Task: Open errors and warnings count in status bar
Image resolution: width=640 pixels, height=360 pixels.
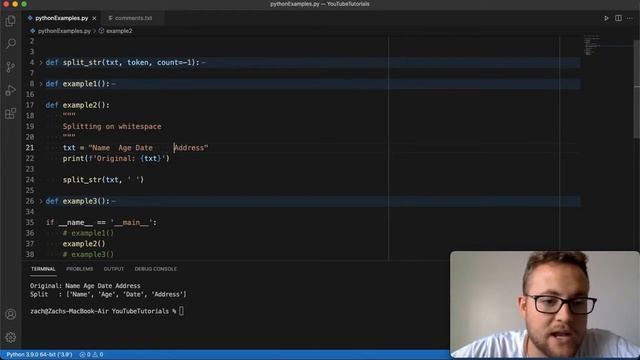Action: pos(91,355)
